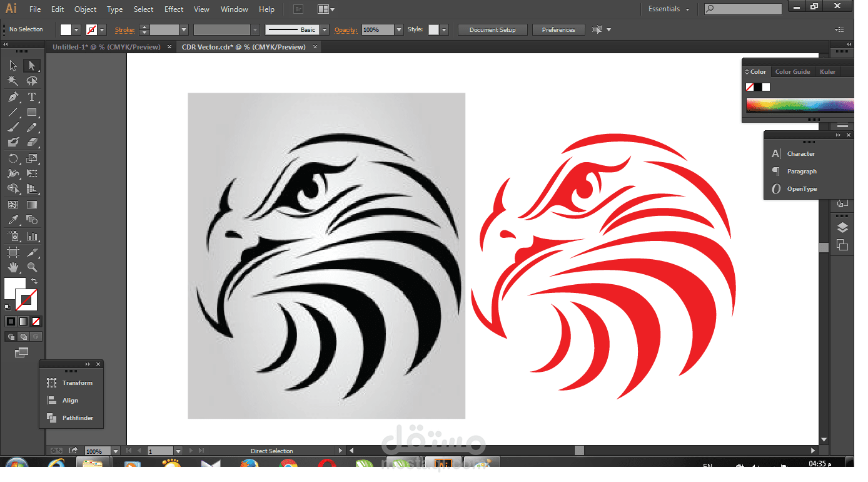Open the Transform panel
The image size is (868, 482).
pos(71,382)
